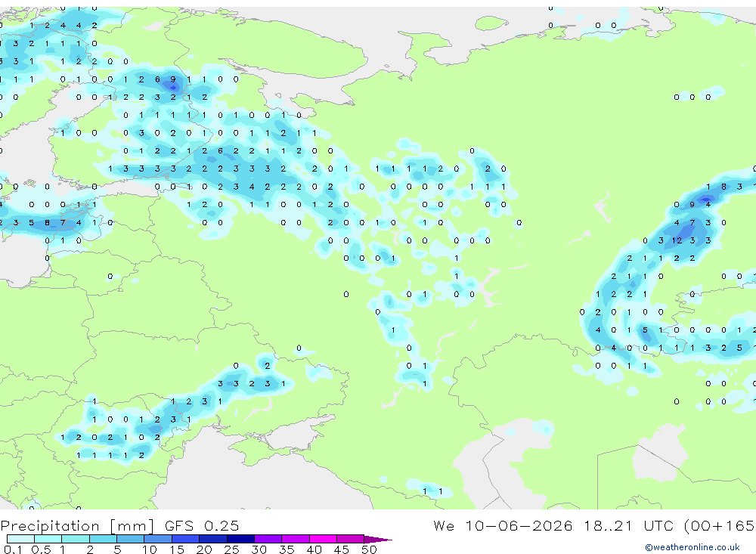This screenshot has height=554, width=756.
Task: Click the legend label '10'
Action: 150,549
